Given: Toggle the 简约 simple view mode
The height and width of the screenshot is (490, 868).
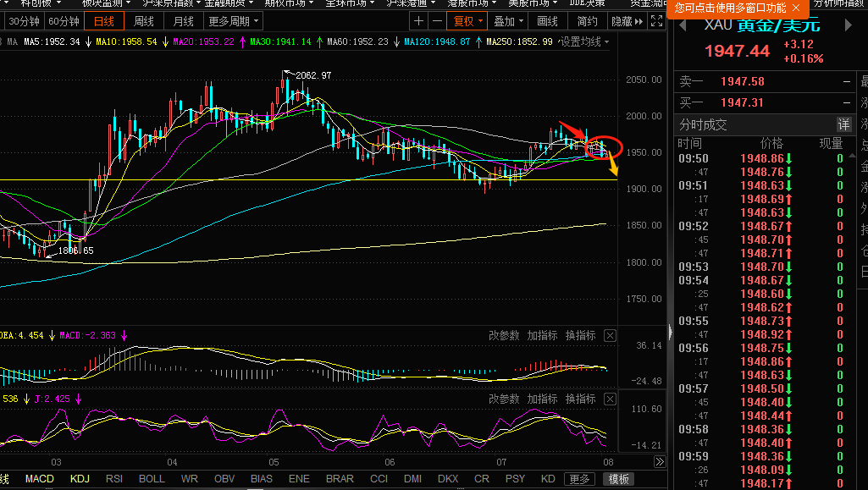Looking at the screenshot, I should (587, 21).
